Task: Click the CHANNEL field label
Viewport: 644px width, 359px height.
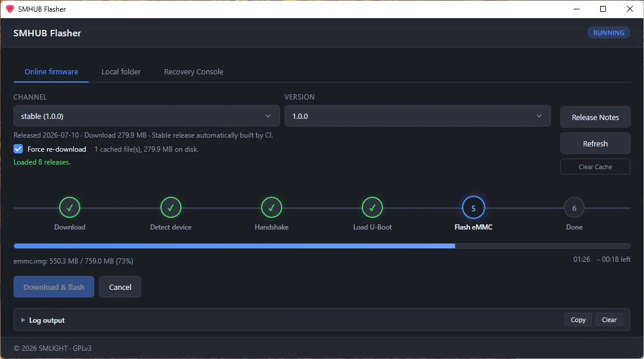Action: pos(30,97)
